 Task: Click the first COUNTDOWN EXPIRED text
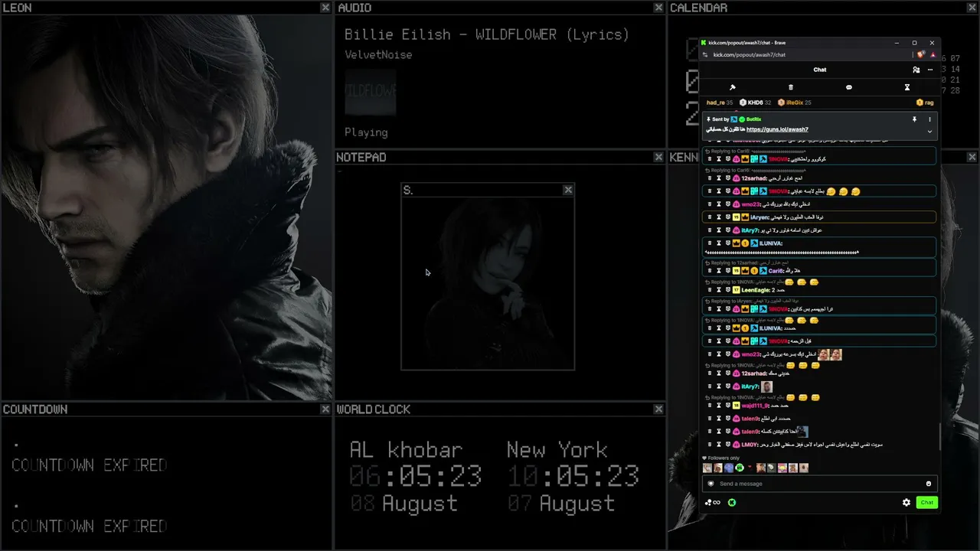[89, 465]
